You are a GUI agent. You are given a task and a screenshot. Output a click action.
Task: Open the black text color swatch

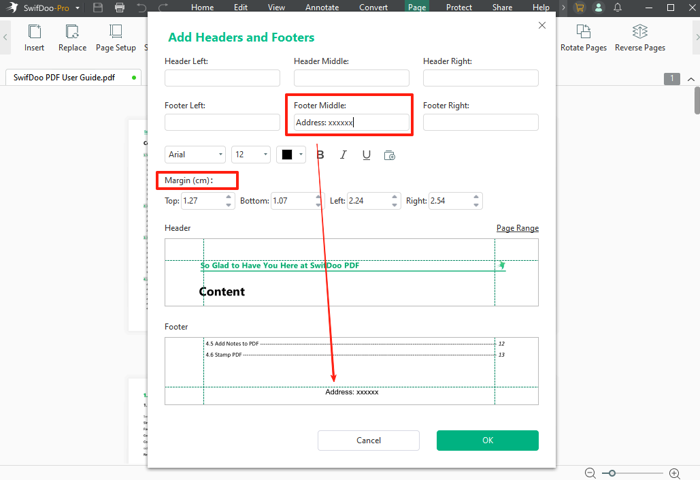tap(287, 154)
